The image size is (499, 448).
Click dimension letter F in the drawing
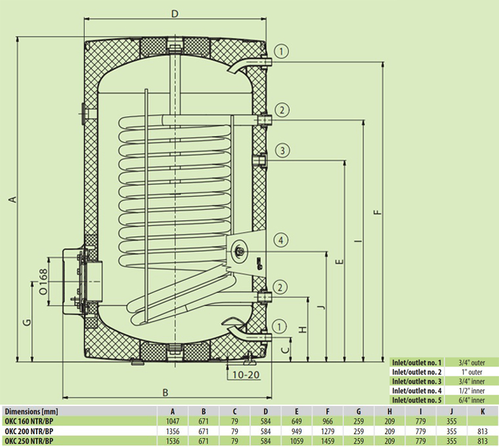376,212
